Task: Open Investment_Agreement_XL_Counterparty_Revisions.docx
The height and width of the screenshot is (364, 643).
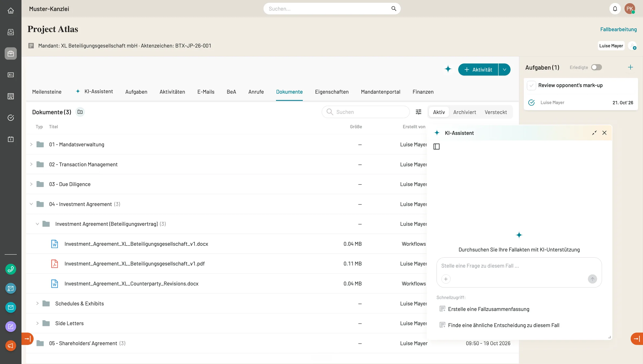Action: coord(132,284)
